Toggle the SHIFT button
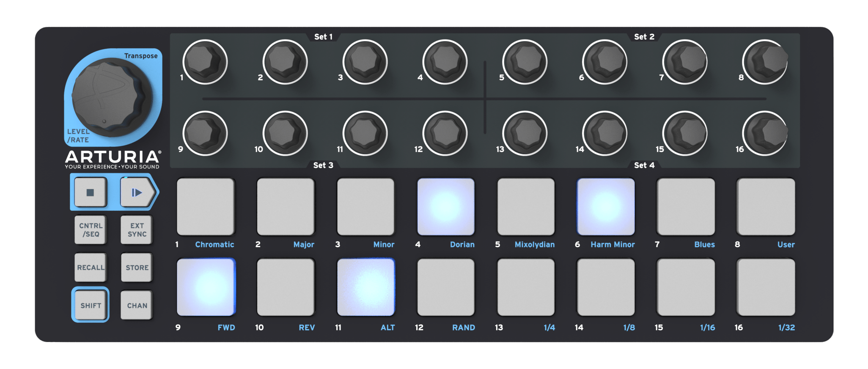This screenshot has height=369, width=868. tap(91, 305)
